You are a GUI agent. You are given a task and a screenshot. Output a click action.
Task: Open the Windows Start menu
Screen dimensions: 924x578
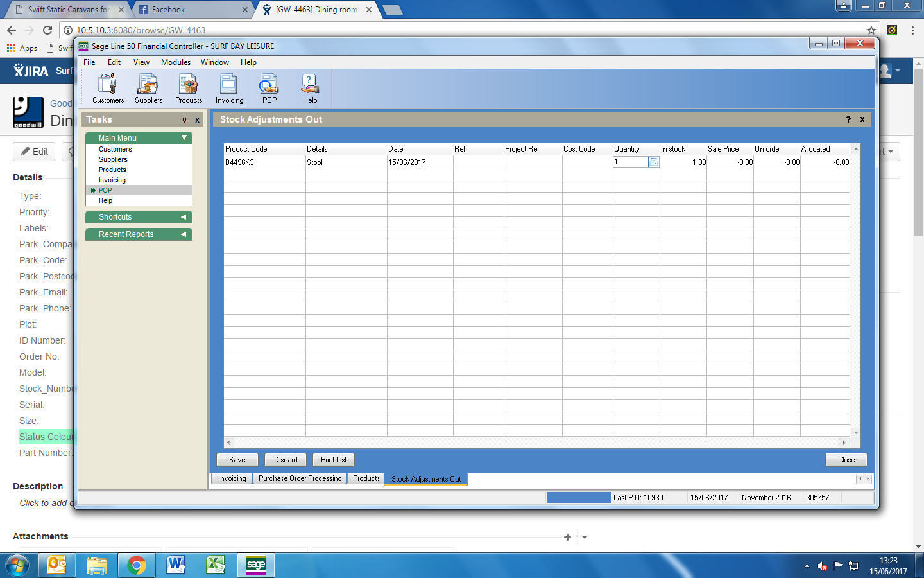click(17, 565)
